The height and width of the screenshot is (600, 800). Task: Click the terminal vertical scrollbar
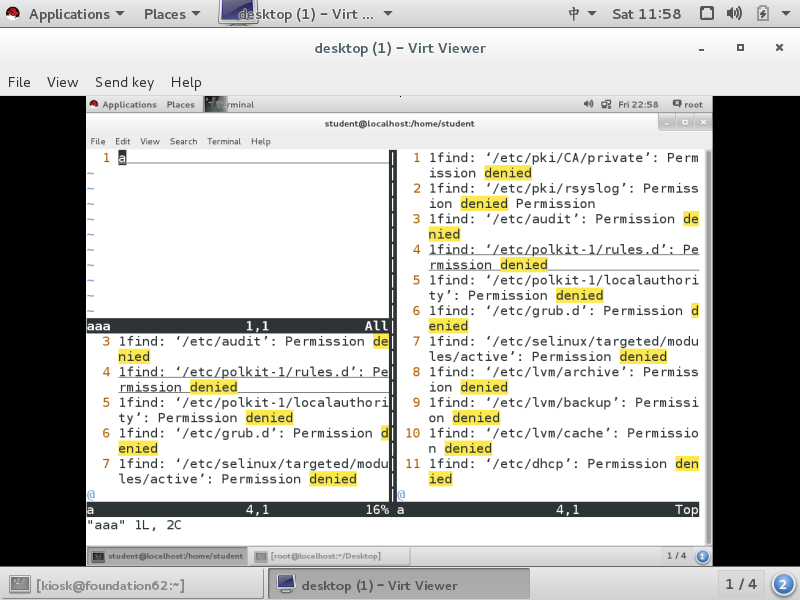[708, 347]
